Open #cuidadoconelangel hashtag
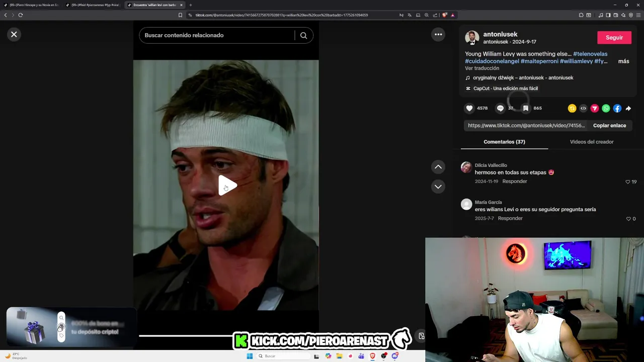644x362 pixels. tap(492, 61)
